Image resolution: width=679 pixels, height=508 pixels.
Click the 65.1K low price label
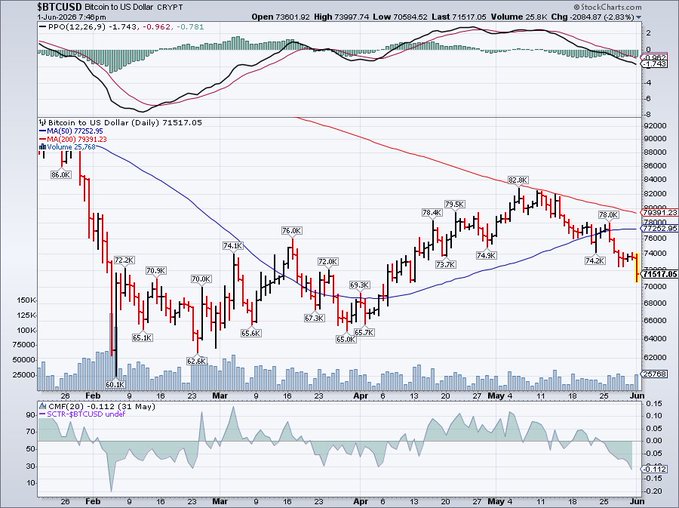coord(142,337)
